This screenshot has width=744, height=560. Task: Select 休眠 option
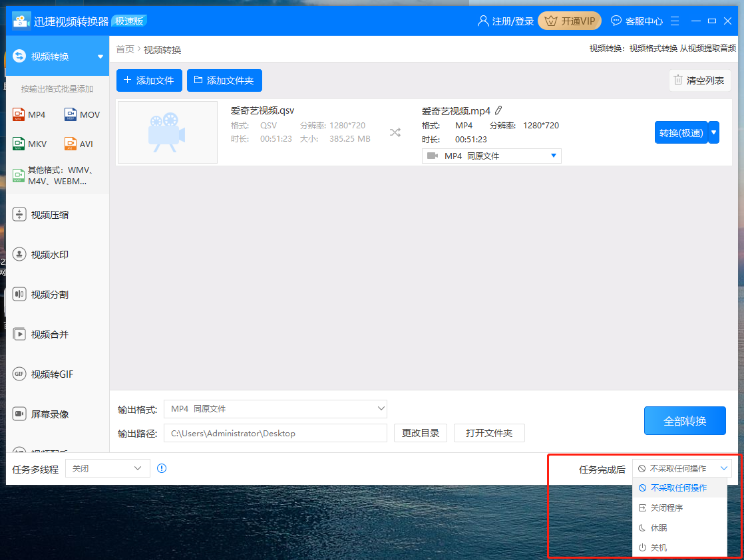point(679,528)
